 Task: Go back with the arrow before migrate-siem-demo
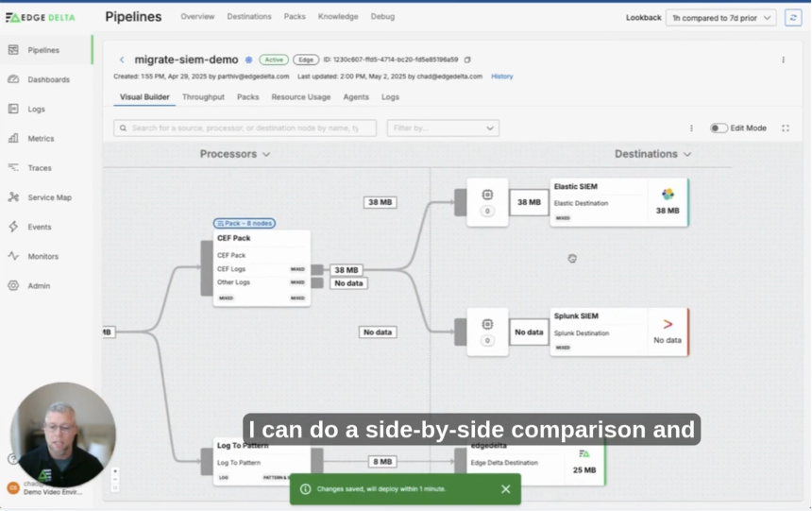pyautogui.click(x=122, y=60)
